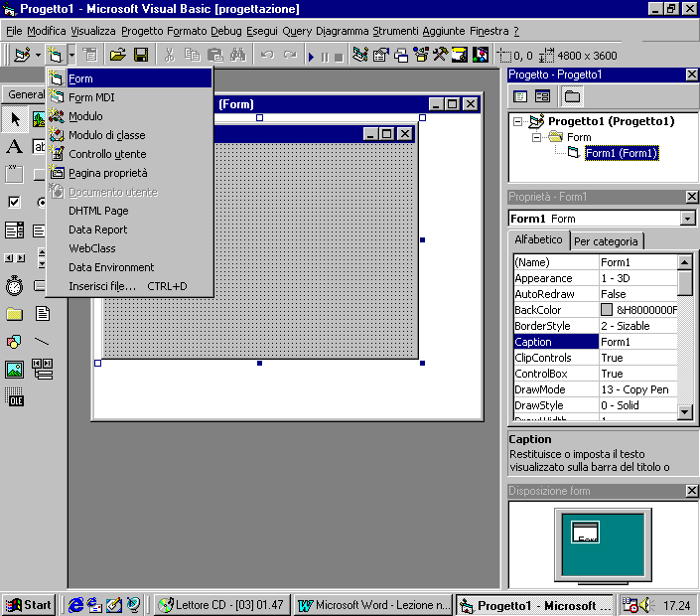Click the Break pause toolbar button
700x616 pixels.
[325, 58]
